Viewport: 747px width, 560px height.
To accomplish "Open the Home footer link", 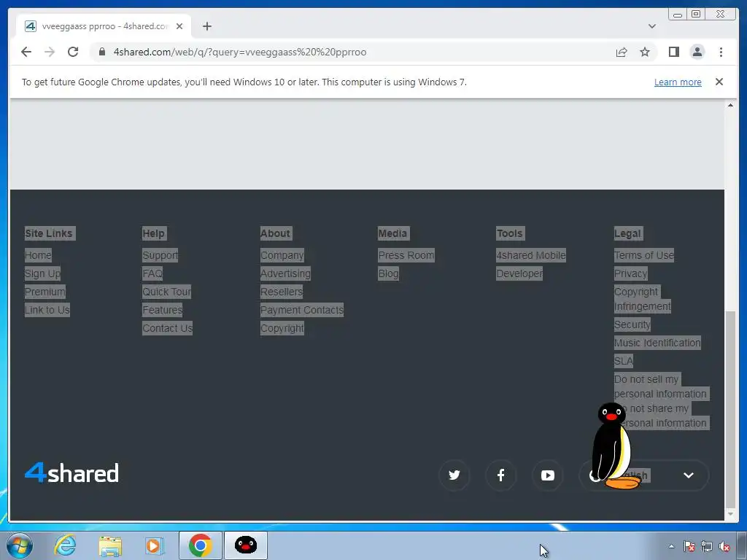I will (38, 255).
